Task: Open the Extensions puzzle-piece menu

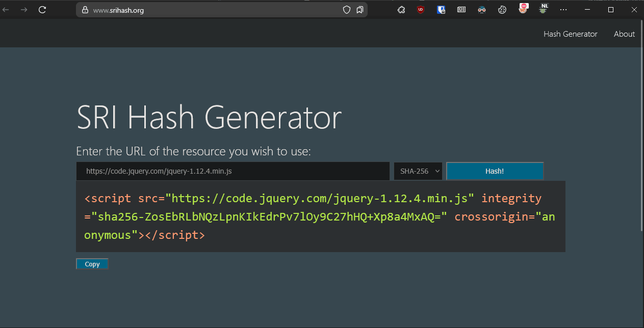Action: click(401, 10)
